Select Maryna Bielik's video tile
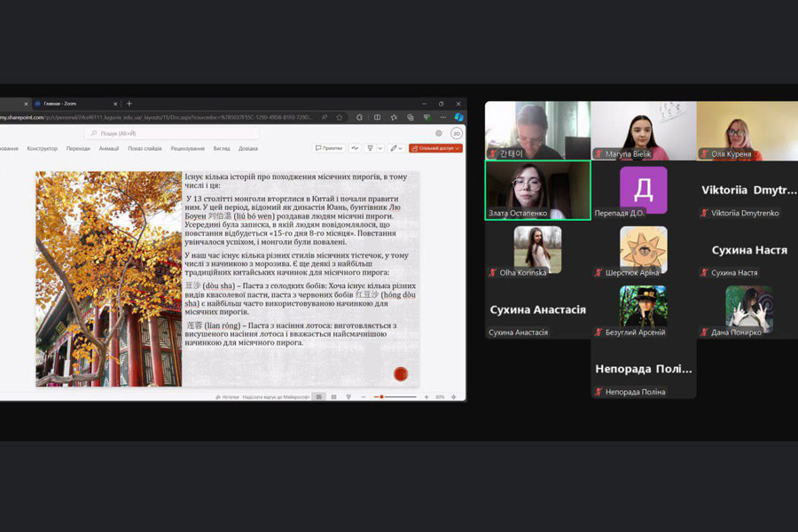This screenshot has height=532, width=798. (644, 130)
